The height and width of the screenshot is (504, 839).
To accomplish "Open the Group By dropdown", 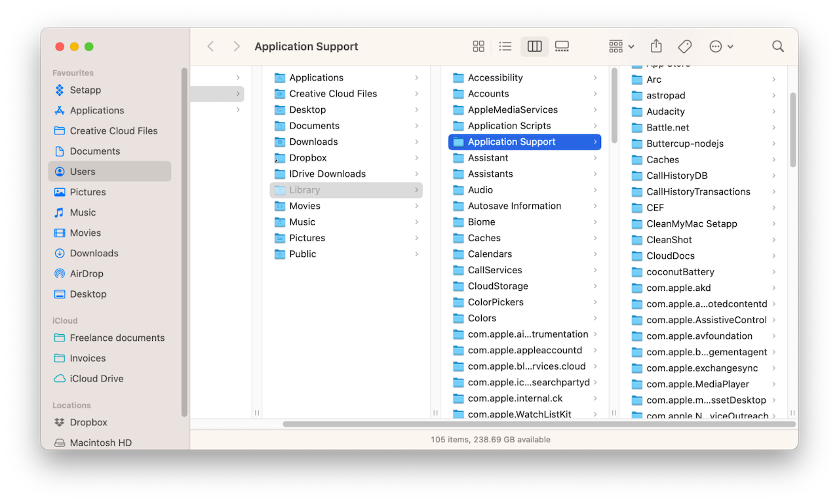I will click(621, 47).
